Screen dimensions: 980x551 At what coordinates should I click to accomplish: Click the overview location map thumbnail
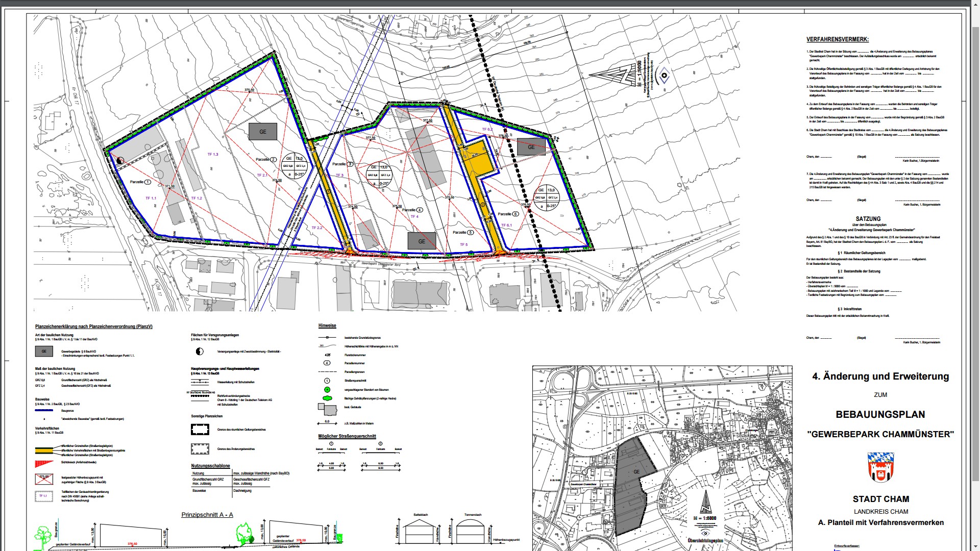coord(662,458)
